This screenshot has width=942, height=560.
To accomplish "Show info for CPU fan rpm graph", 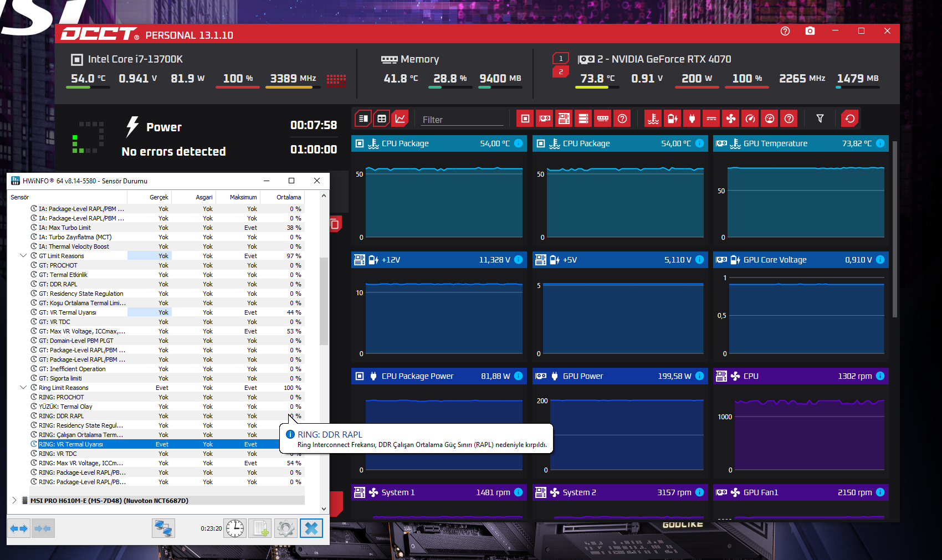I will click(x=880, y=376).
